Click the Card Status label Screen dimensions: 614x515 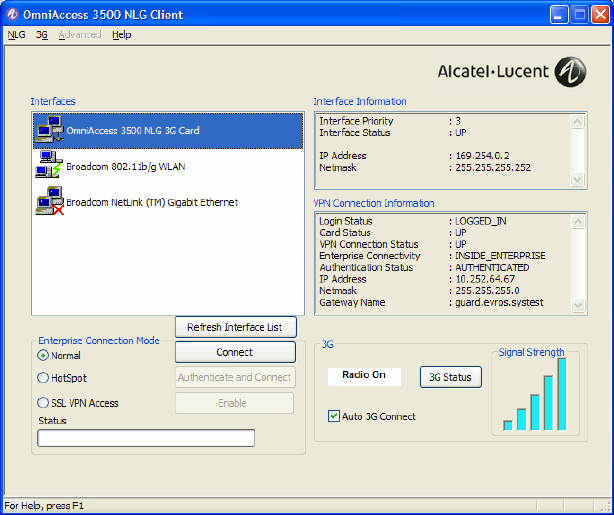[345, 233]
